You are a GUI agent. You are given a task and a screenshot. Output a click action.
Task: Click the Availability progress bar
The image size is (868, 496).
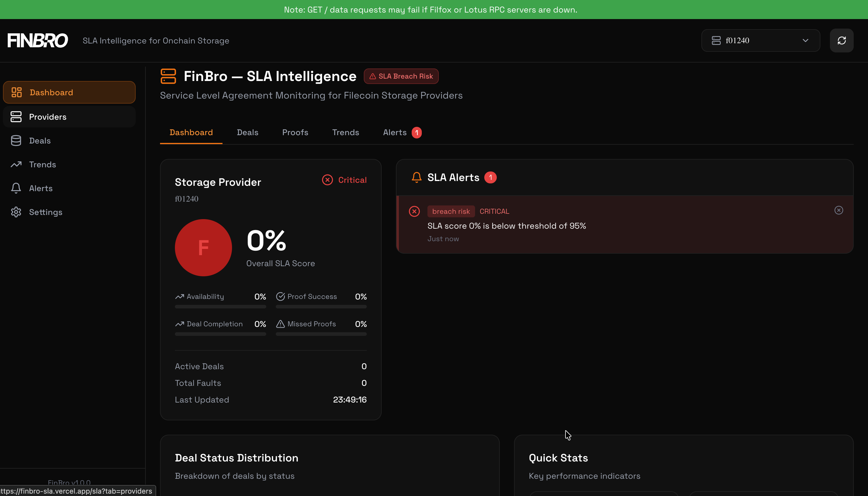220,307
